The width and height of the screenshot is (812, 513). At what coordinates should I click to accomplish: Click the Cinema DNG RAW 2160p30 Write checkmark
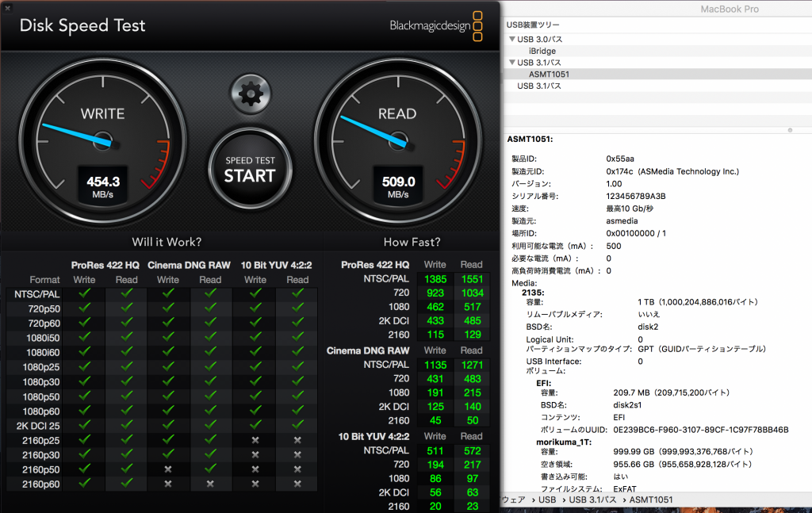pos(168,454)
